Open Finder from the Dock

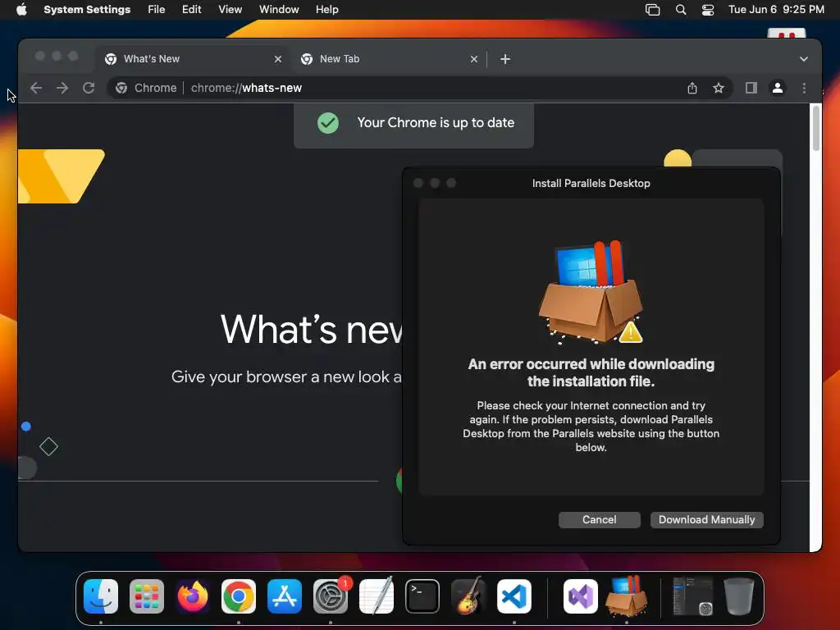(101, 596)
